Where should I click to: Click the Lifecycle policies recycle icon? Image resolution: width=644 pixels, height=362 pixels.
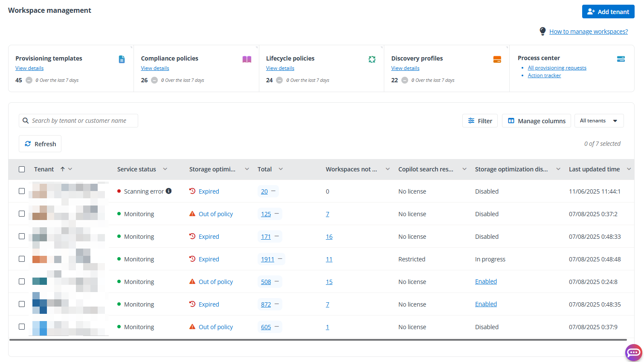coord(372,59)
